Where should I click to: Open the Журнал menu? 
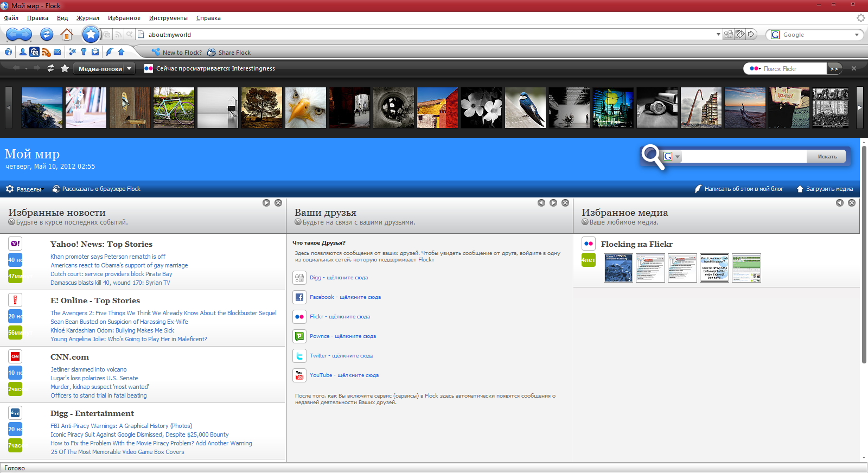[88, 18]
